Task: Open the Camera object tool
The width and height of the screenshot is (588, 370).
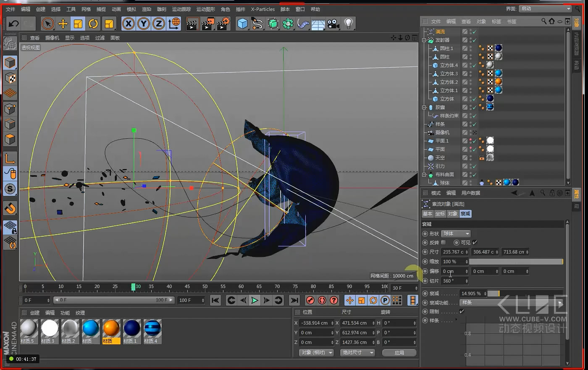Action: [x=333, y=24]
